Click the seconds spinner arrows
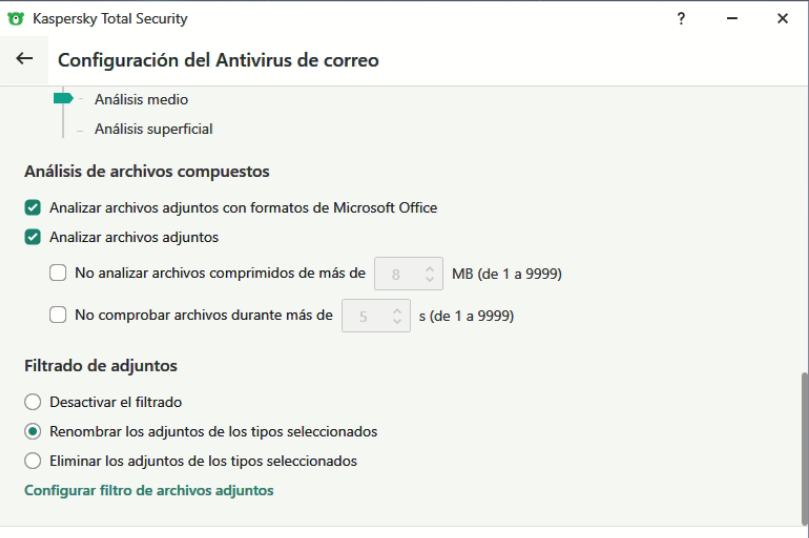The height and width of the screenshot is (538, 809). coord(398,316)
